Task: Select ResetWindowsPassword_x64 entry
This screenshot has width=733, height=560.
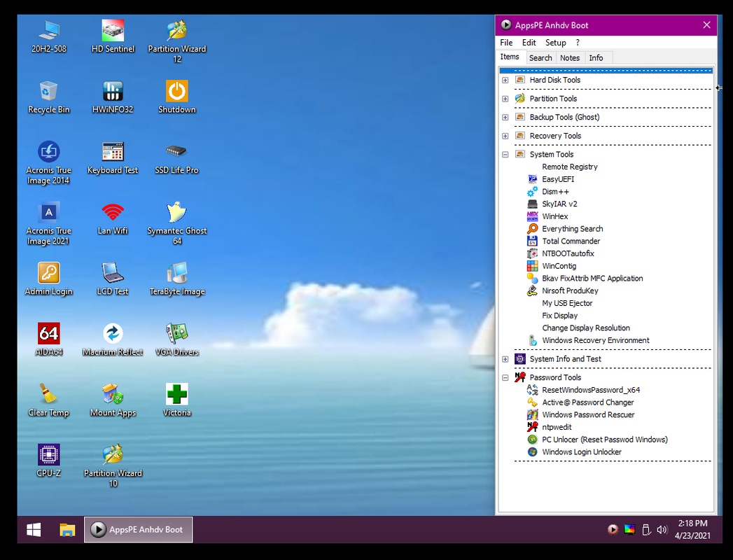Action: 591,391
